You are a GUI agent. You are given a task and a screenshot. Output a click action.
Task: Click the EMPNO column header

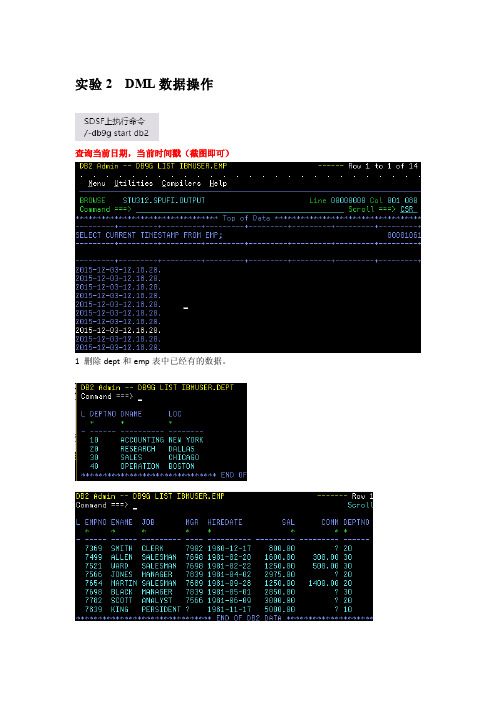point(95,522)
